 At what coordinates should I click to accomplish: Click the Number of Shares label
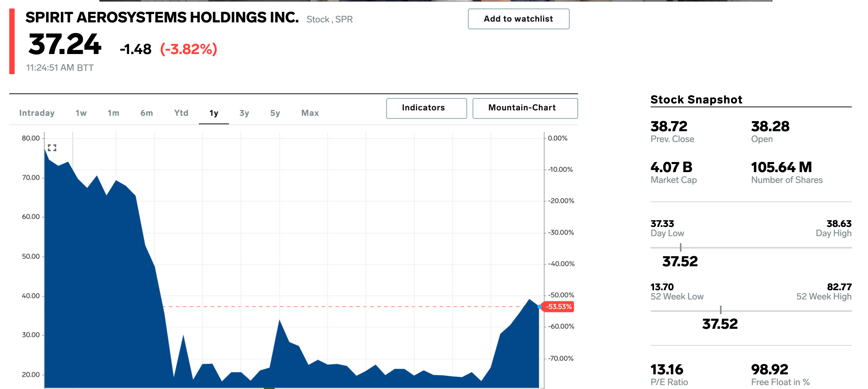pyautogui.click(x=787, y=180)
